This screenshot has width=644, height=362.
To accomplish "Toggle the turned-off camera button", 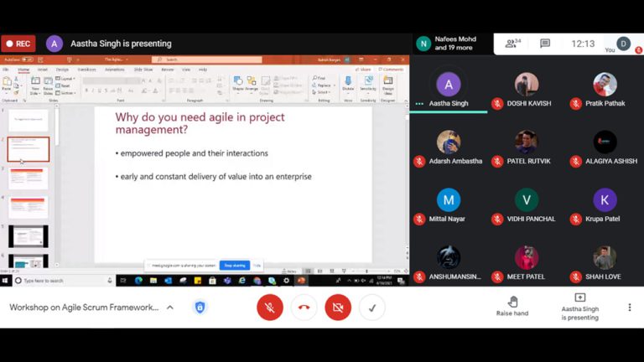I will point(337,308).
